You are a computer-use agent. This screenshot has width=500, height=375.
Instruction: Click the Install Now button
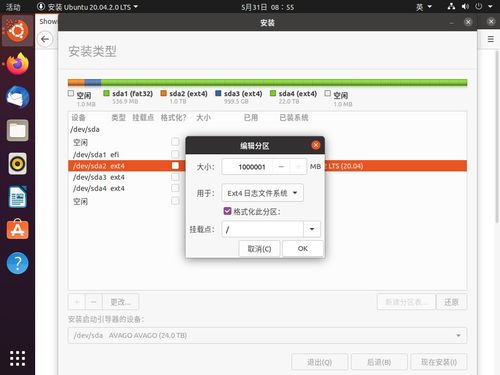pos(439,362)
